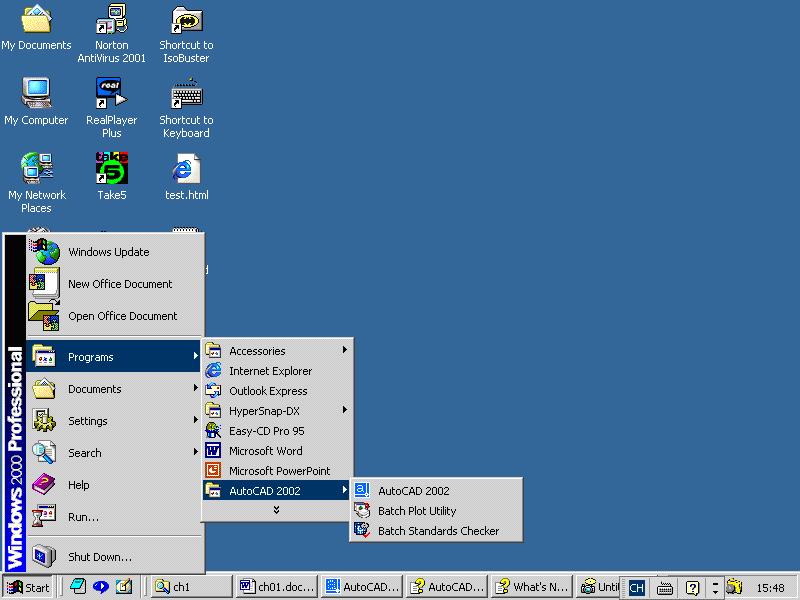
Task: Click the question mark help icon in tray
Action: coord(692,588)
